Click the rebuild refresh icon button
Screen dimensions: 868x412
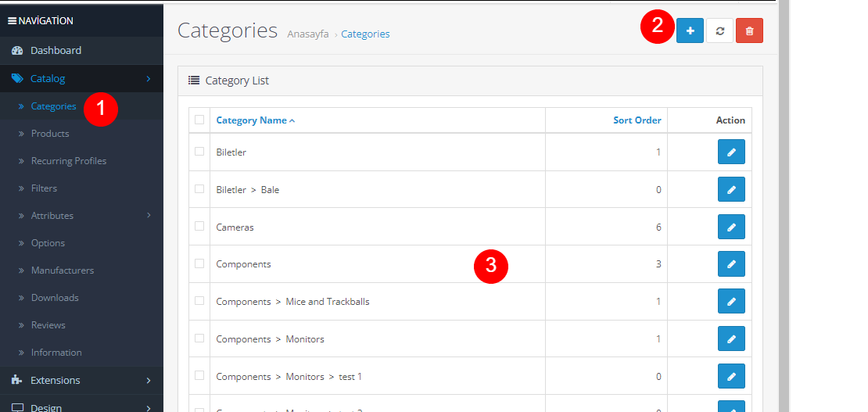(x=719, y=30)
